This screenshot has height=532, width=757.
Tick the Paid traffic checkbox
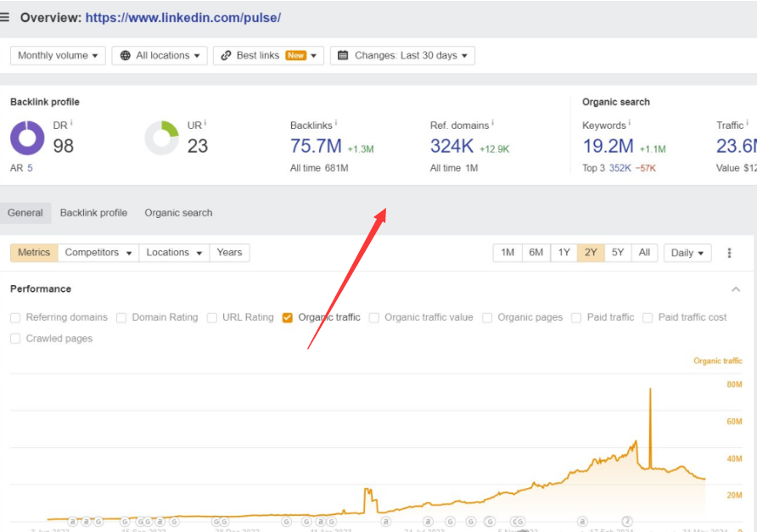point(576,318)
